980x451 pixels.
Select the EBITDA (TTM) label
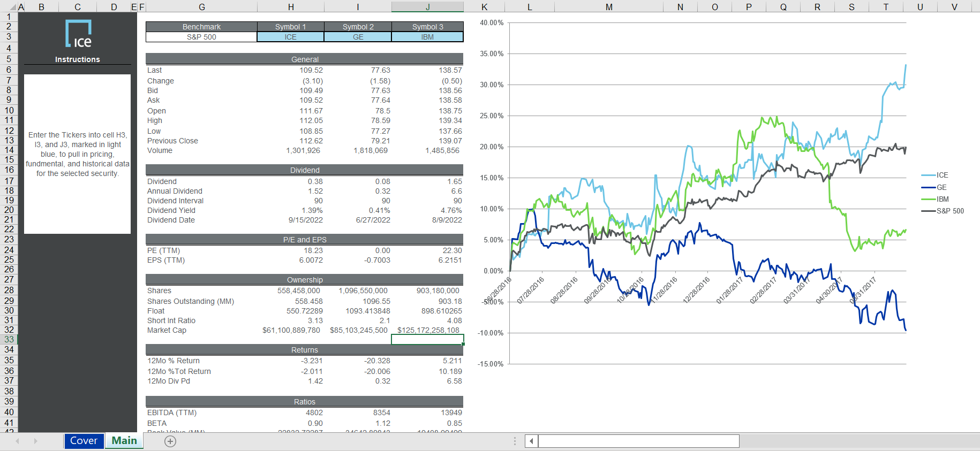172,412
